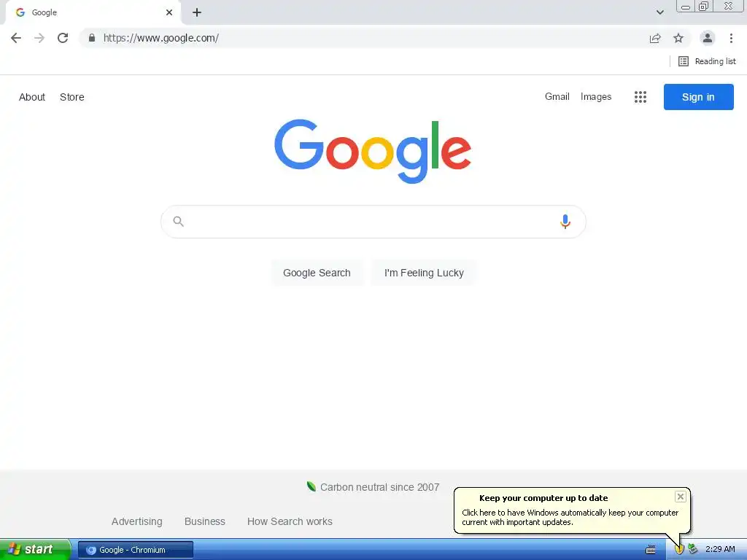
Task: Open the profile avatar menu
Action: click(x=708, y=38)
